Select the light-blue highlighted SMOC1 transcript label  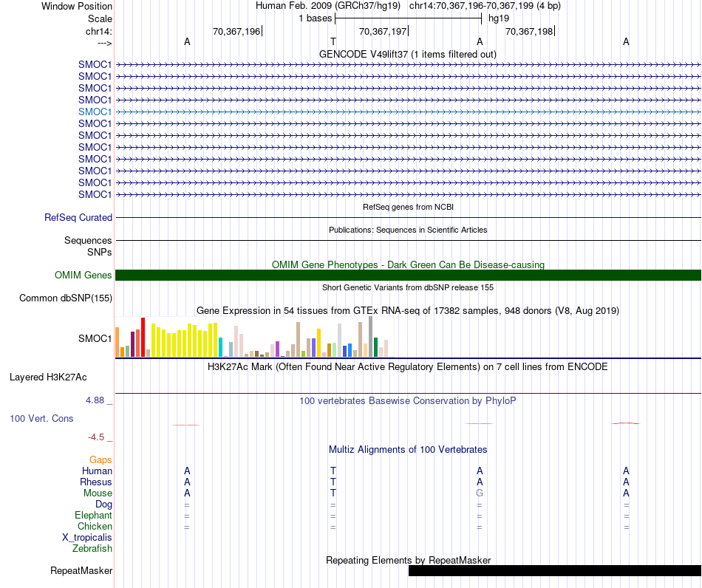coord(95,112)
